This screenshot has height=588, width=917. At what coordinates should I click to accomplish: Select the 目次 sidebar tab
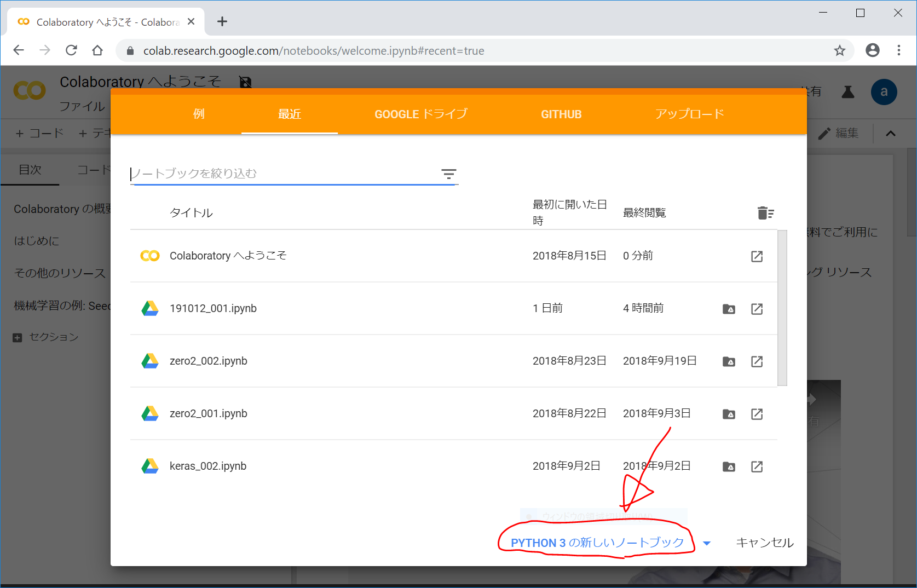click(x=30, y=170)
